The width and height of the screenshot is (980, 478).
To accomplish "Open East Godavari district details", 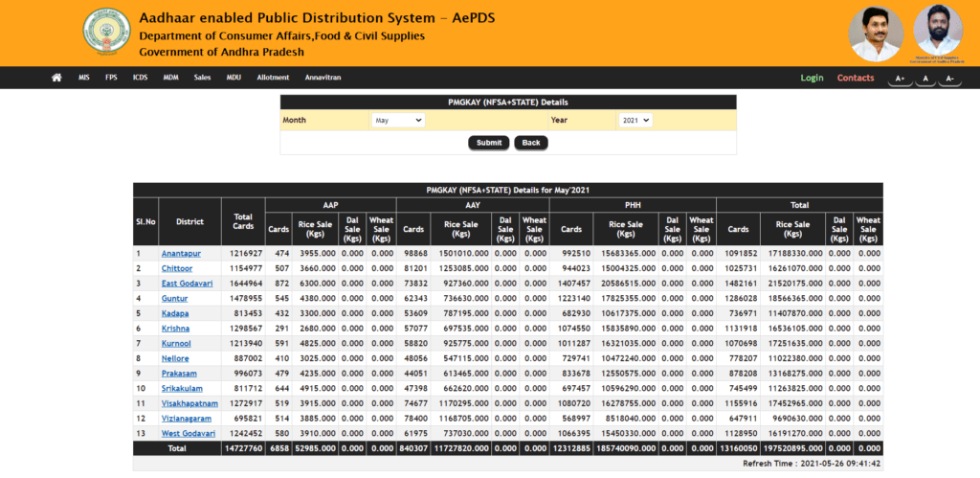I will pos(187,284).
